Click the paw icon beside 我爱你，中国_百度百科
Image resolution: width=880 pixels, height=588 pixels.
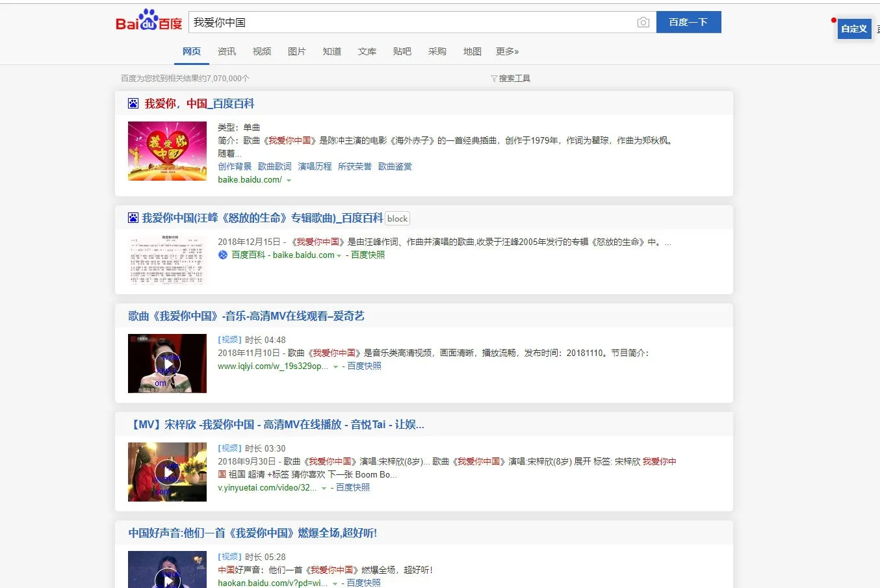[x=133, y=103]
